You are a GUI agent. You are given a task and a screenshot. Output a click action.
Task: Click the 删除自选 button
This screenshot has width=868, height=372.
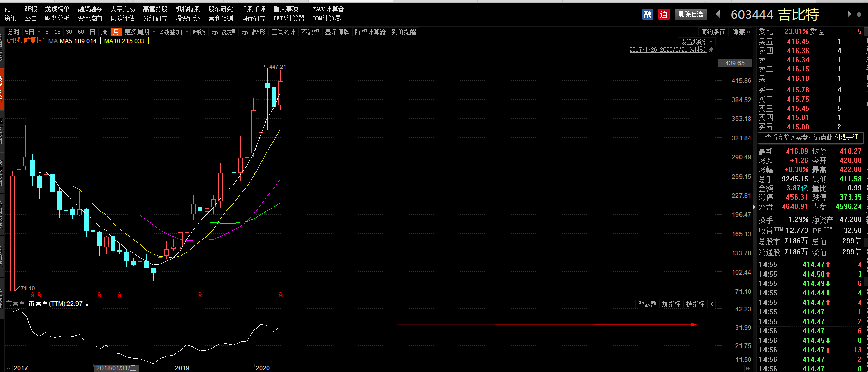pyautogui.click(x=691, y=14)
